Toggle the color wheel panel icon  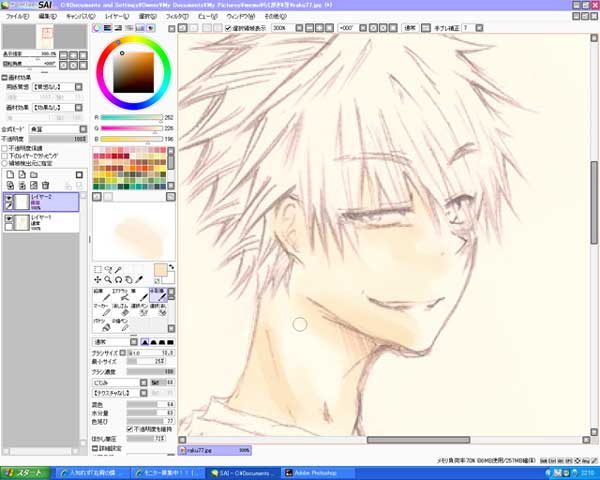click(x=97, y=28)
